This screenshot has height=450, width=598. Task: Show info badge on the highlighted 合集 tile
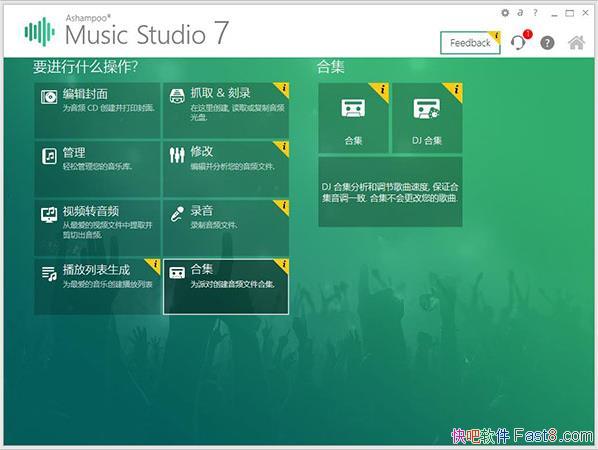tap(283, 265)
